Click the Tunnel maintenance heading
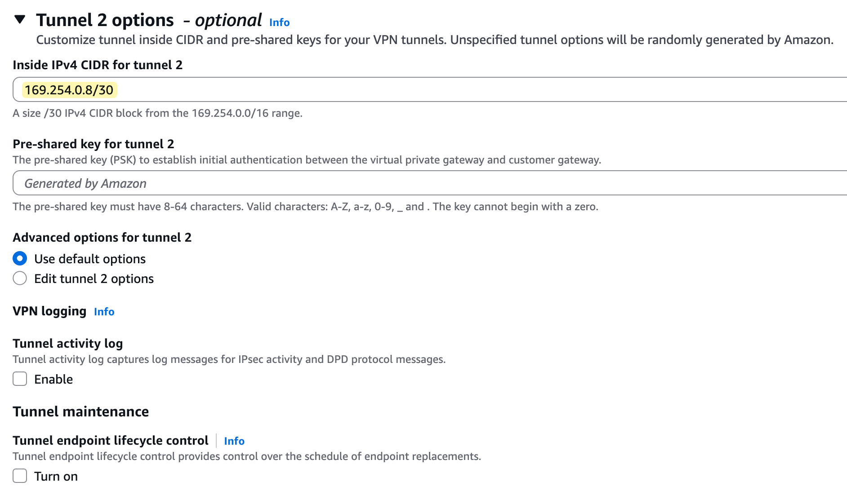This screenshot has height=504, width=847. coord(80,412)
